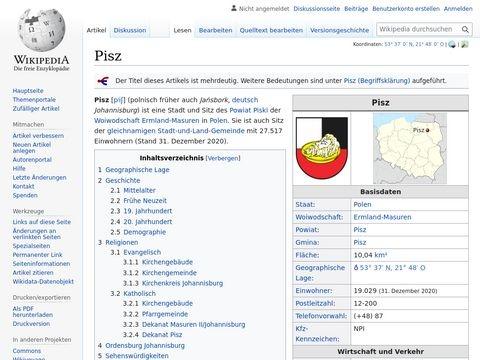Switch to the Artikel tab
This screenshot has height=360, width=480.
pyautogui.click(x=96, y=30)
